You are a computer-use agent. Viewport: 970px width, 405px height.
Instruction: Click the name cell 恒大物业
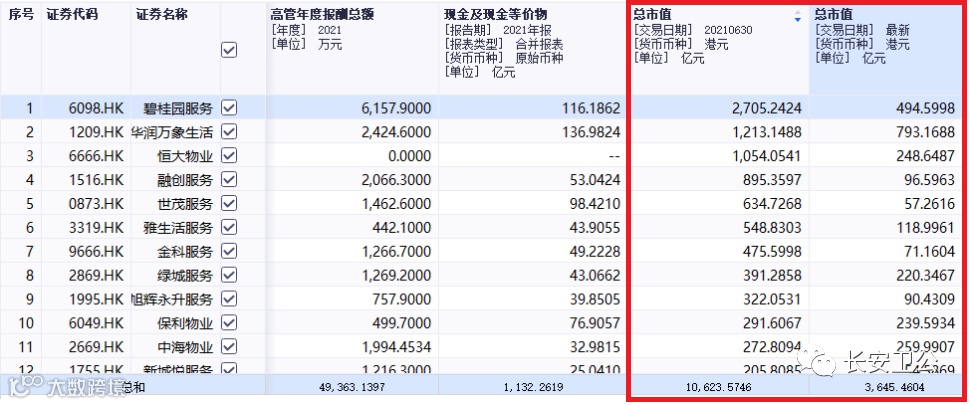(x=186, y=156)
